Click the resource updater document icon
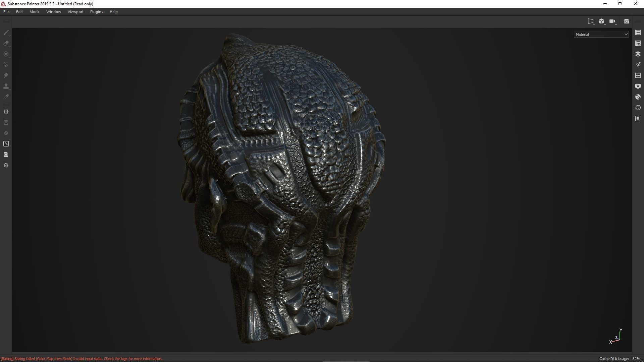 click(6, 155)
